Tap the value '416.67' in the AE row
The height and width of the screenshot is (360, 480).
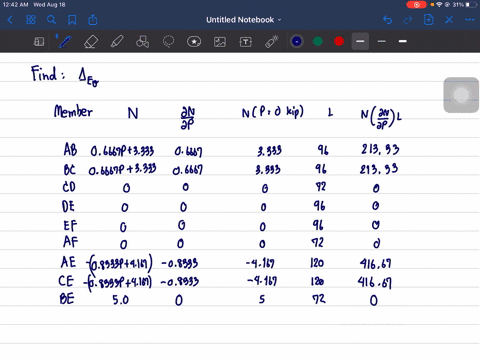coord(375,264)
